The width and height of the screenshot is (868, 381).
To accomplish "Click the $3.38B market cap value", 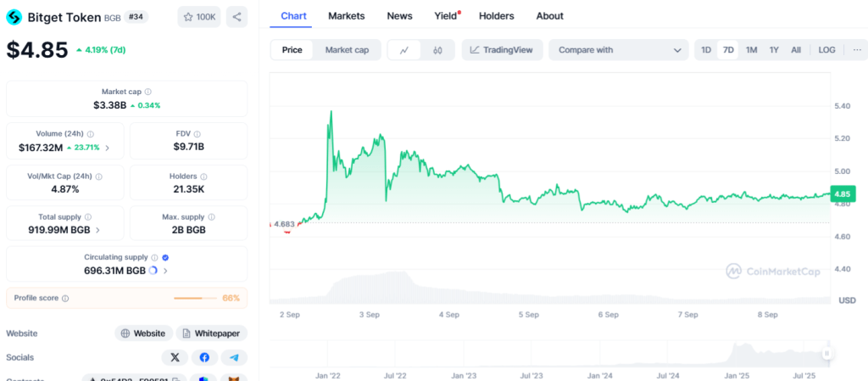I will coord(109,105).
